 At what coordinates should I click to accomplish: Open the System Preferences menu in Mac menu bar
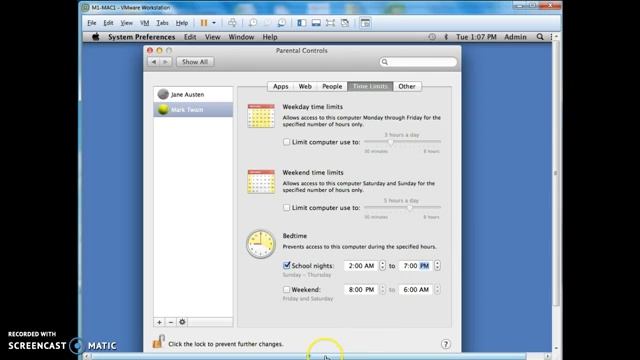142,37
